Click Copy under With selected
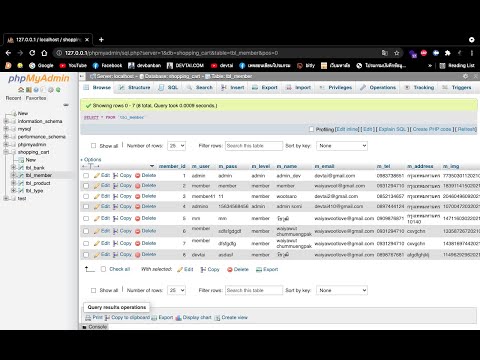 click(210, 269)
